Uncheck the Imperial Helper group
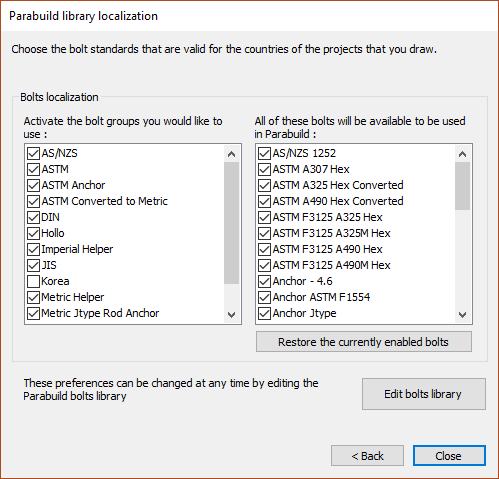 [33, 249]
